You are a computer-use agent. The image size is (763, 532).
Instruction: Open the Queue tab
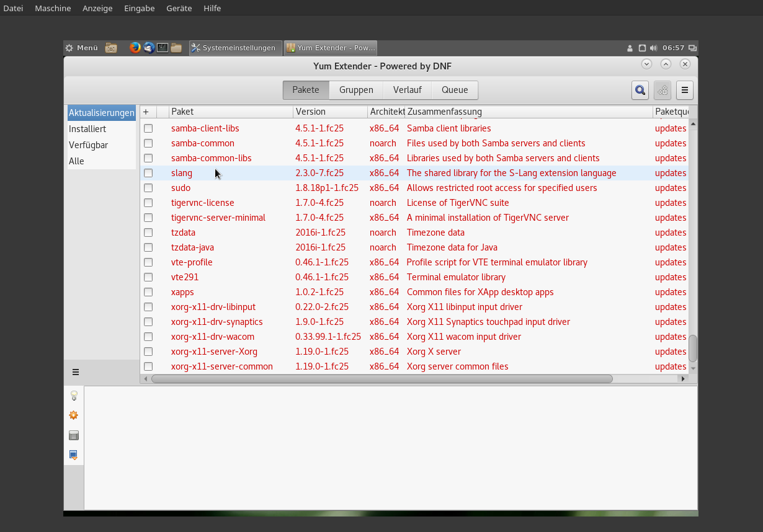(x=455, y=90)
